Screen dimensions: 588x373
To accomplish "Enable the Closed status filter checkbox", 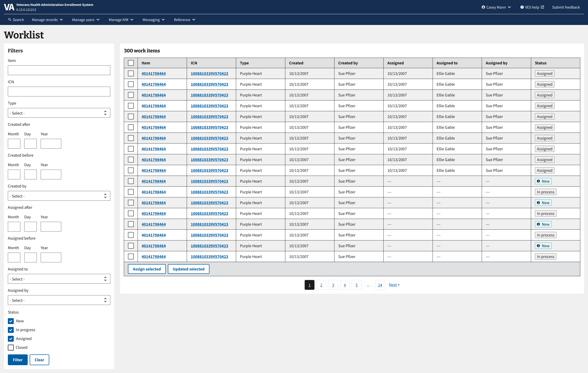I will (x=11, y=348).
